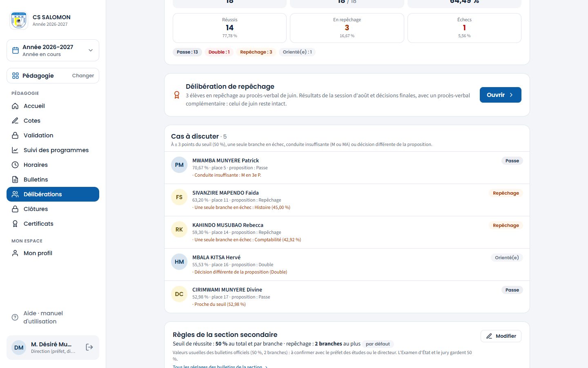The height and width of the screenshot is (368, 588).
Task: Select the En repêchage 3 statistic card
Action: 347,28
